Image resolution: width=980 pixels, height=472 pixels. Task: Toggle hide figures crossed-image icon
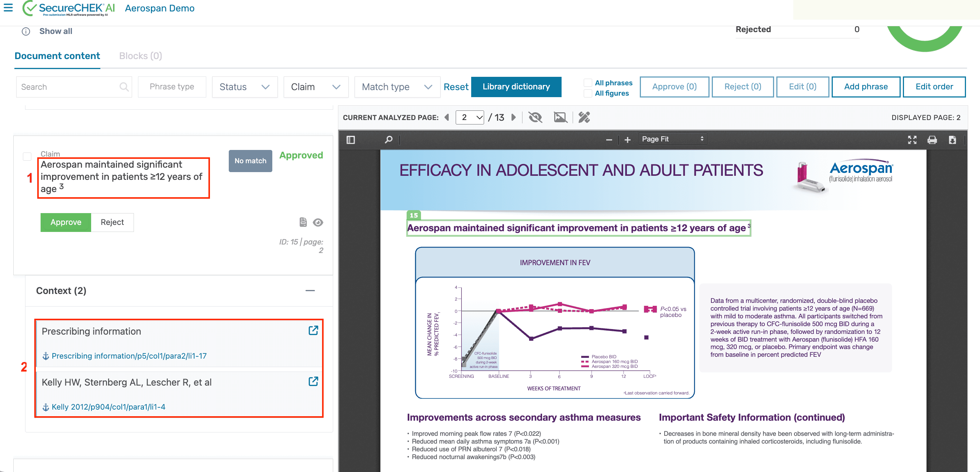[560, 117]
